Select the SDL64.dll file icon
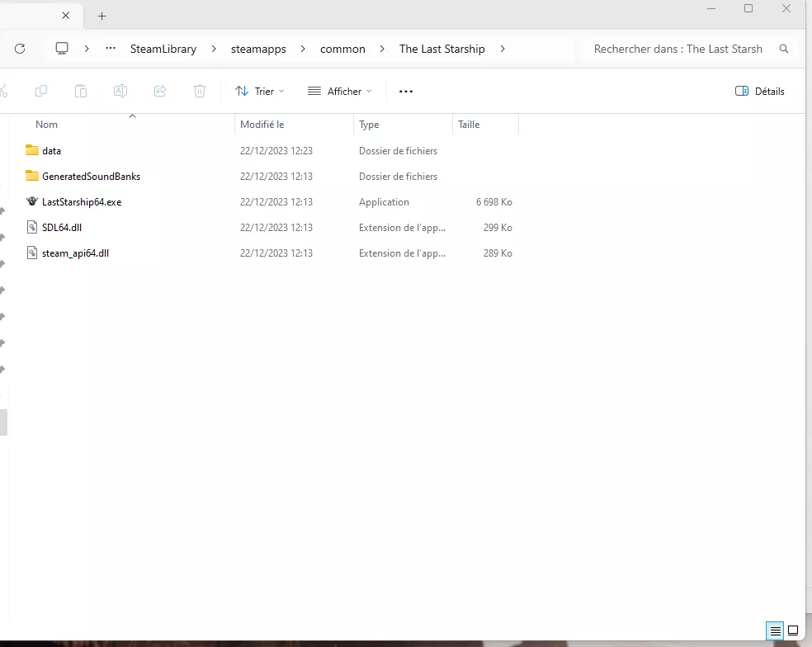Image resolution: width=812 pixels, height=647 pixels. (x=31, y=227)
